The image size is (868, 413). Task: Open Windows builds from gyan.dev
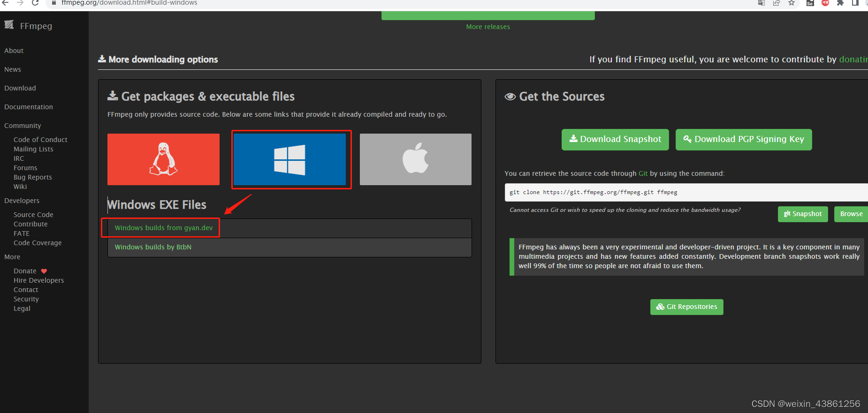tap(164, 228)
